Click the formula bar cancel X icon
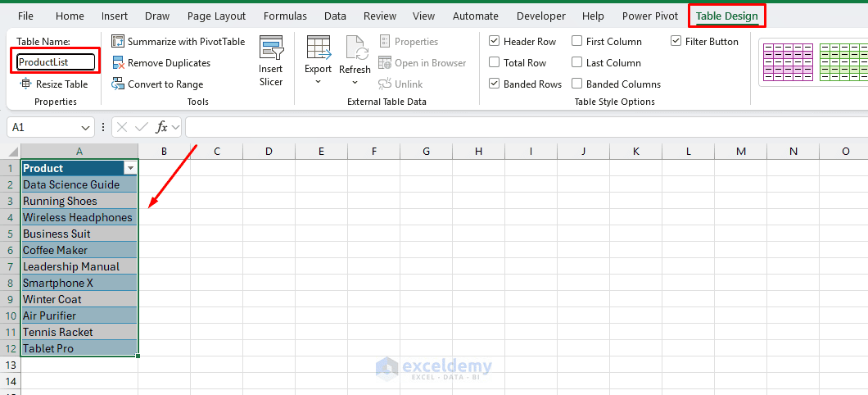The height and width of the screenshot is (395, 868). click(122, 127)
